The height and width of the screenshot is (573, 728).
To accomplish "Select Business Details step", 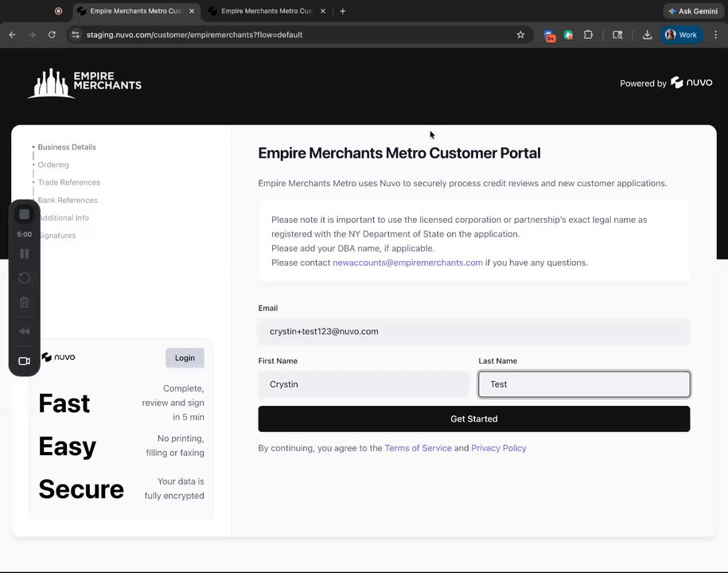I will 67,147.
